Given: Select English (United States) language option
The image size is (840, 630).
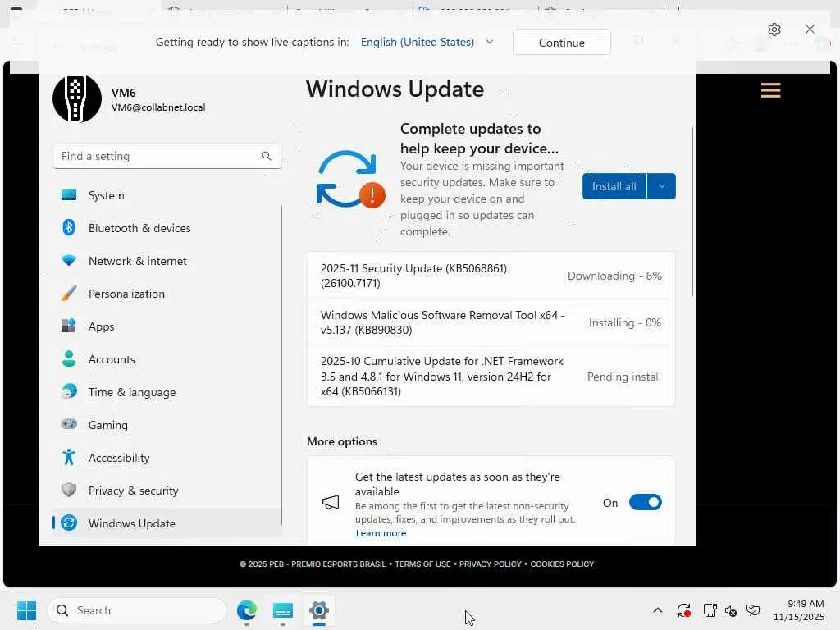Looking at the screenshot, I should coord(418,42).
